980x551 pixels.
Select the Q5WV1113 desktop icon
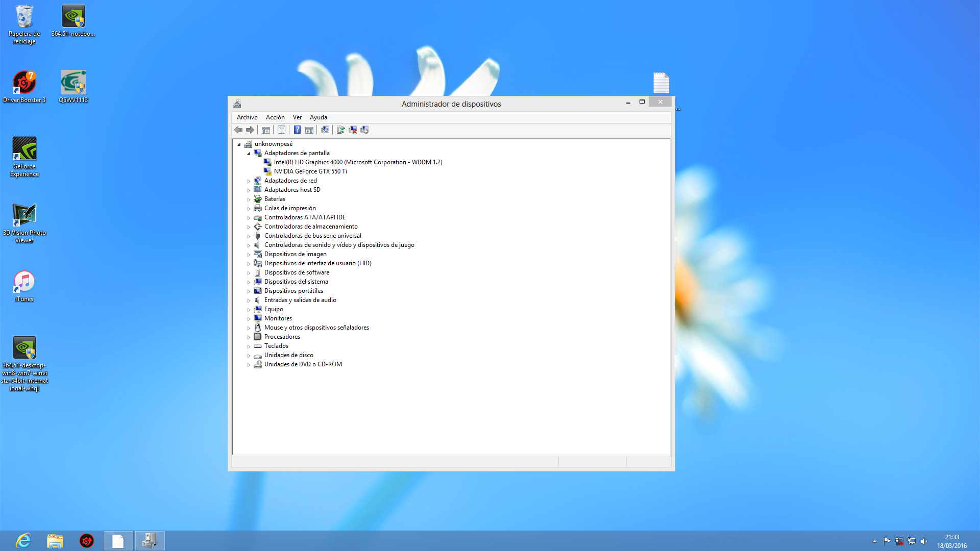[73, 87]
